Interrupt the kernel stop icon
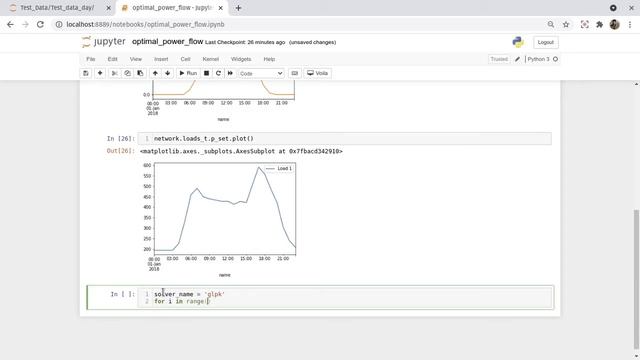The width and height of the screenshot is (640, 360). (207, 73)
